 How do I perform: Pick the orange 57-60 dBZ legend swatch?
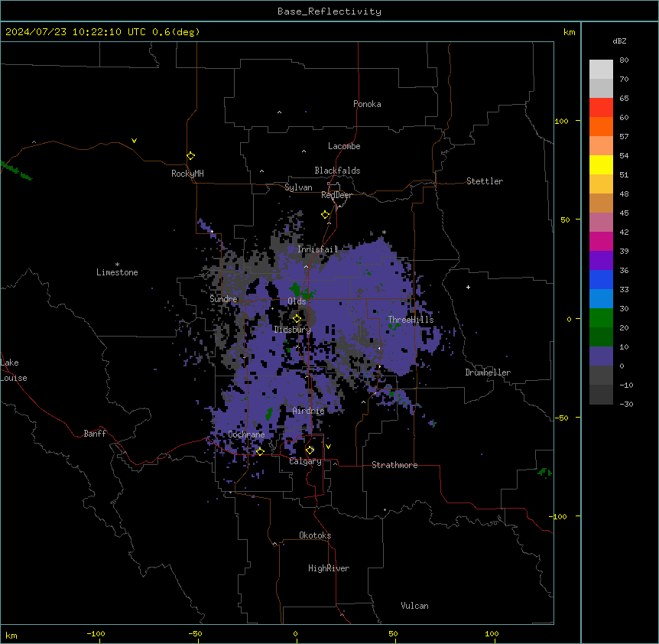coord(601,126)
